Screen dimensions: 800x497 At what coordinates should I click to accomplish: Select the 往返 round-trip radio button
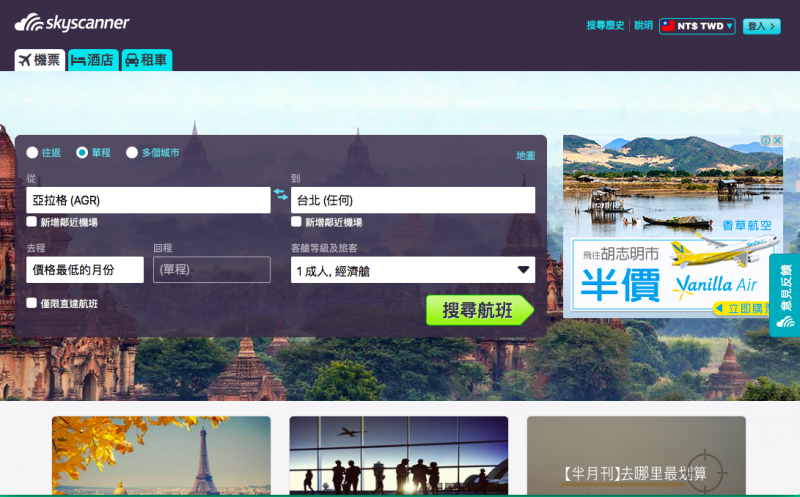pyautogui.click(x=32, y=153)
